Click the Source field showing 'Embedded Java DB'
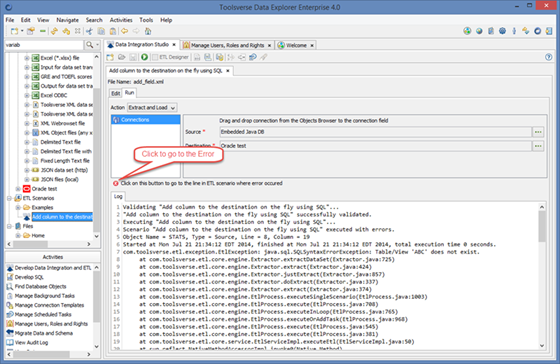 [x=375, y=132]
